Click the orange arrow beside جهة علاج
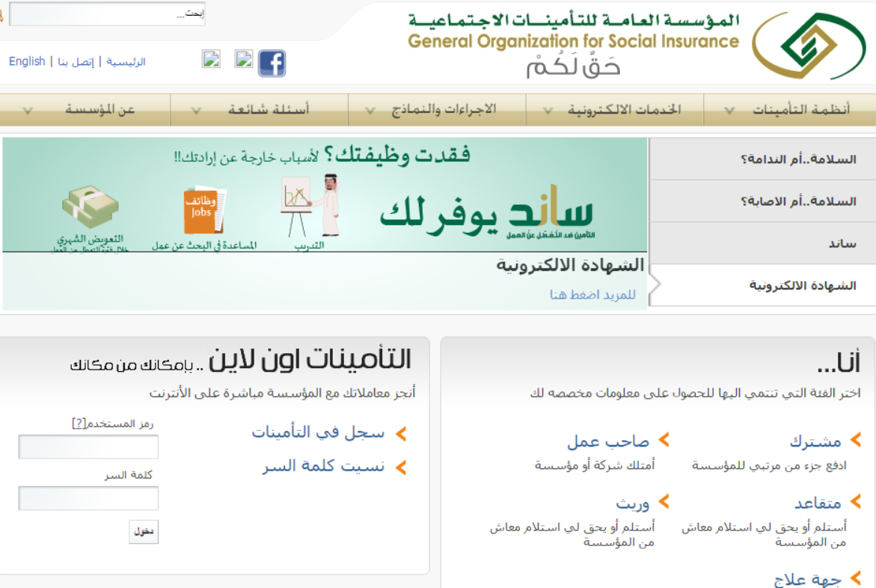The image size is (876, 588). [855, 578]
